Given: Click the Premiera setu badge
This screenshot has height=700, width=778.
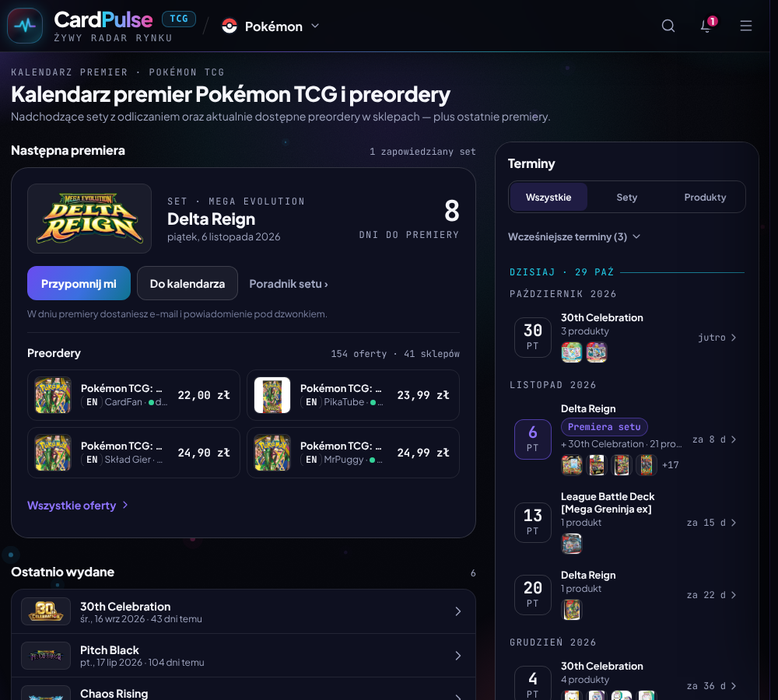Looking at the screenshot, I should pos(604,427).
